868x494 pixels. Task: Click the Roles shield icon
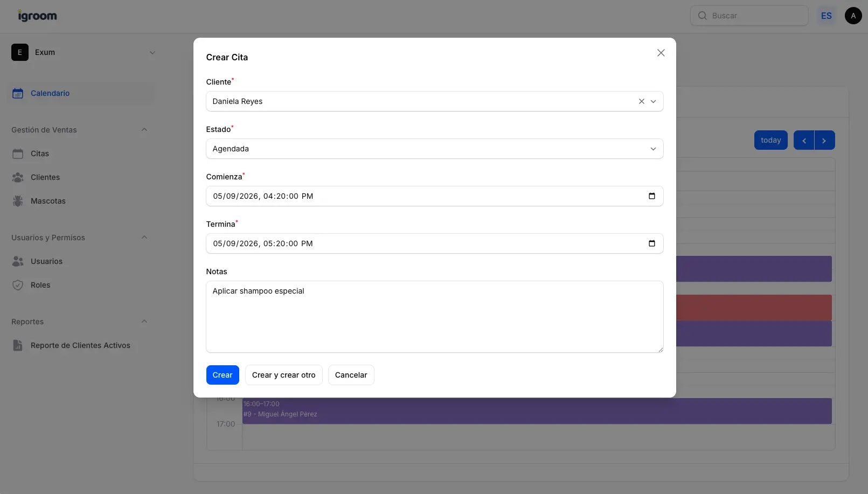[x=18, y=285]
